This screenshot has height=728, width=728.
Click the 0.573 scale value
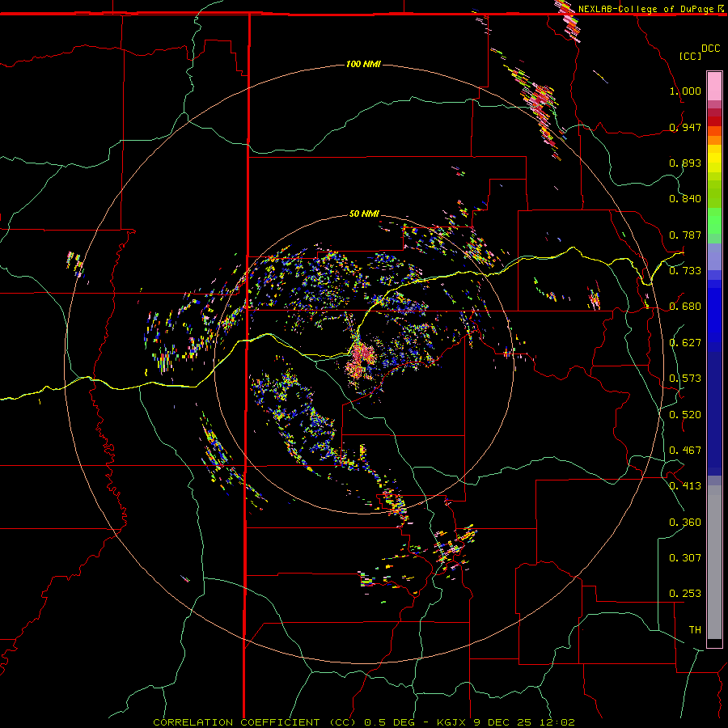click(685, 378)
